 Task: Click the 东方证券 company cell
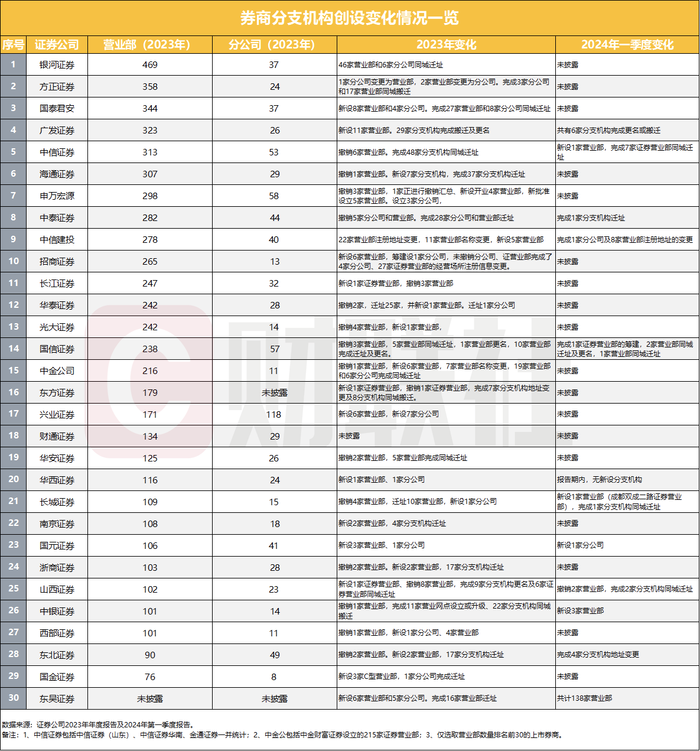pos(57,393)
